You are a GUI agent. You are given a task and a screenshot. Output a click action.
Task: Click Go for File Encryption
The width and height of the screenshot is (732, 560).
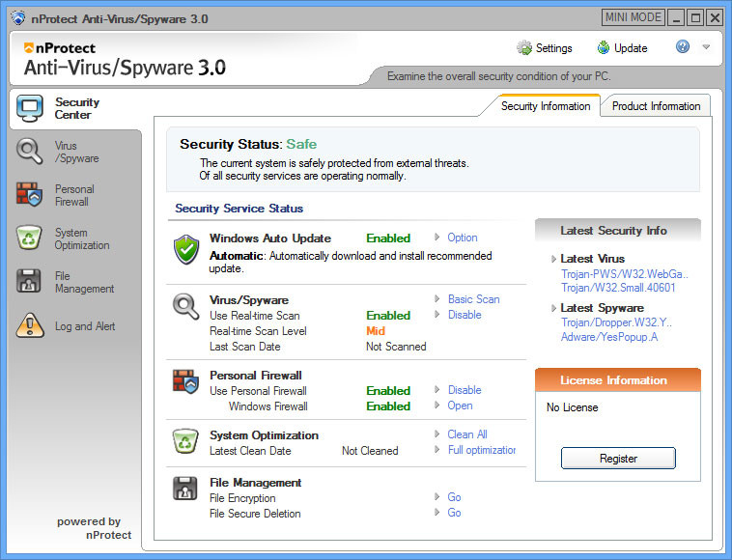454,497
